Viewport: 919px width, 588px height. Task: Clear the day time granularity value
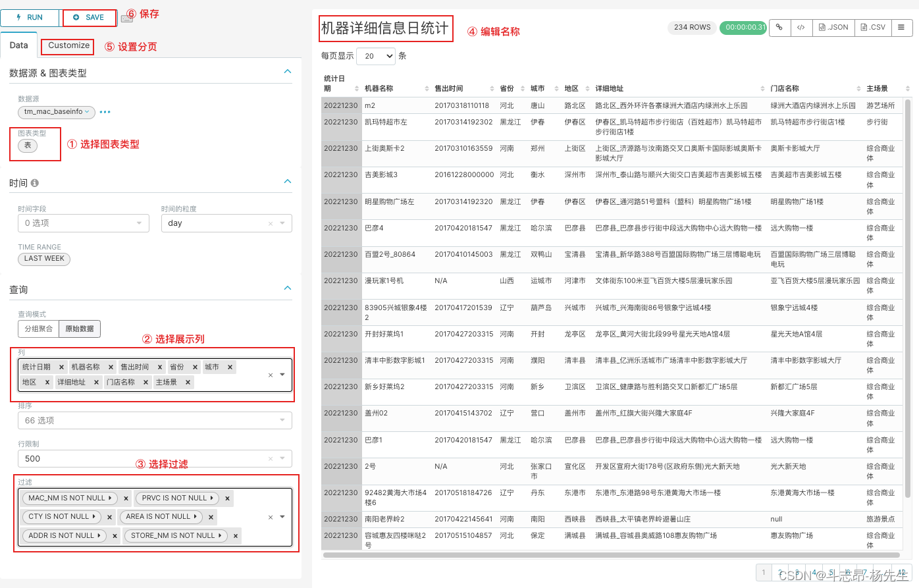tap(270, 224)
